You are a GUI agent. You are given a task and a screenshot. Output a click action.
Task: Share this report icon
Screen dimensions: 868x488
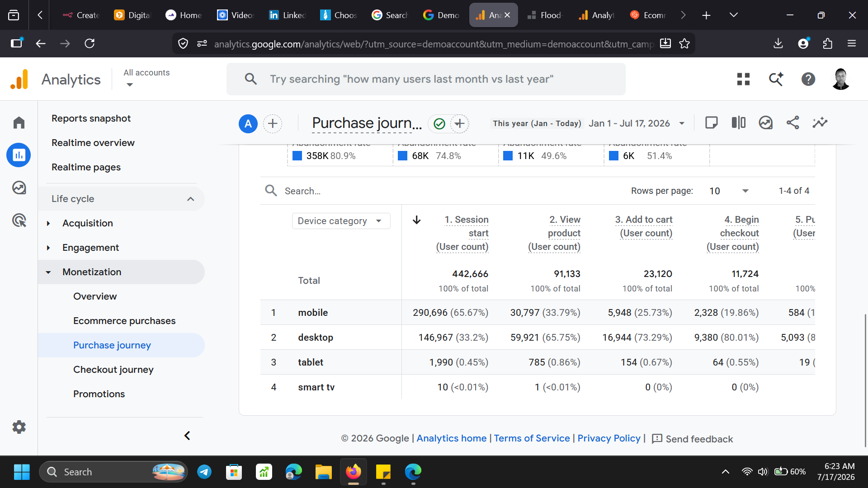click(x=793, y=122)
